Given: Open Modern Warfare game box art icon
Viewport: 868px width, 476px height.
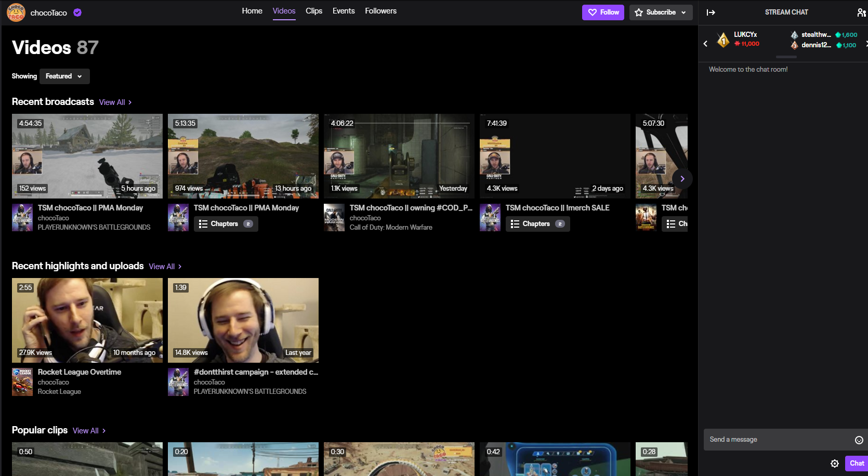Looking at the screenshot, I should tap(334, 218).
